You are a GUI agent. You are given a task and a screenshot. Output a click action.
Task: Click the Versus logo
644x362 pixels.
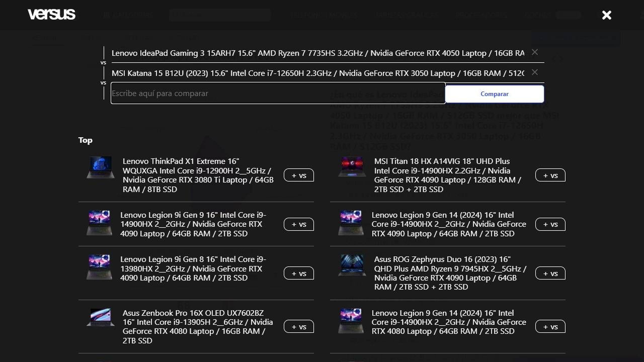click(51, 14)
